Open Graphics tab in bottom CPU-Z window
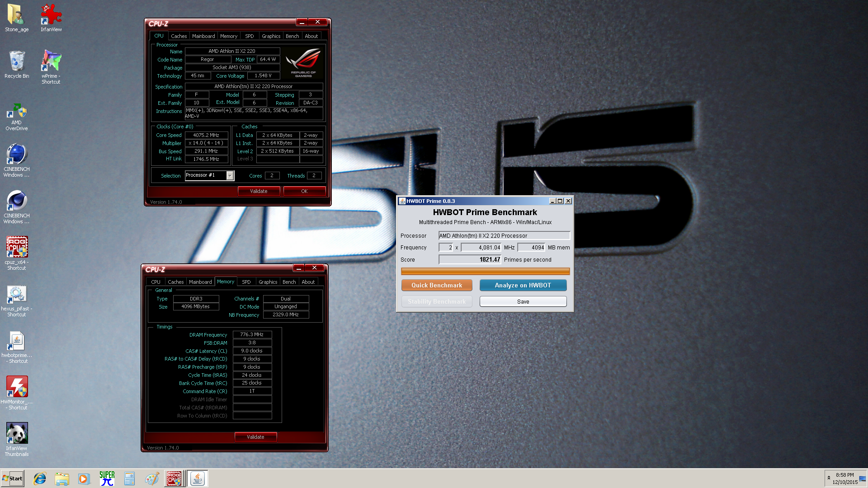Viewport: 868px width, 488px height. [x=268, y=282]
